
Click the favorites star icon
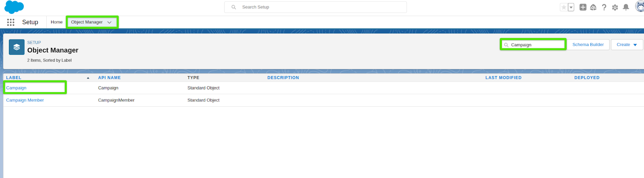tap(564, 7)
